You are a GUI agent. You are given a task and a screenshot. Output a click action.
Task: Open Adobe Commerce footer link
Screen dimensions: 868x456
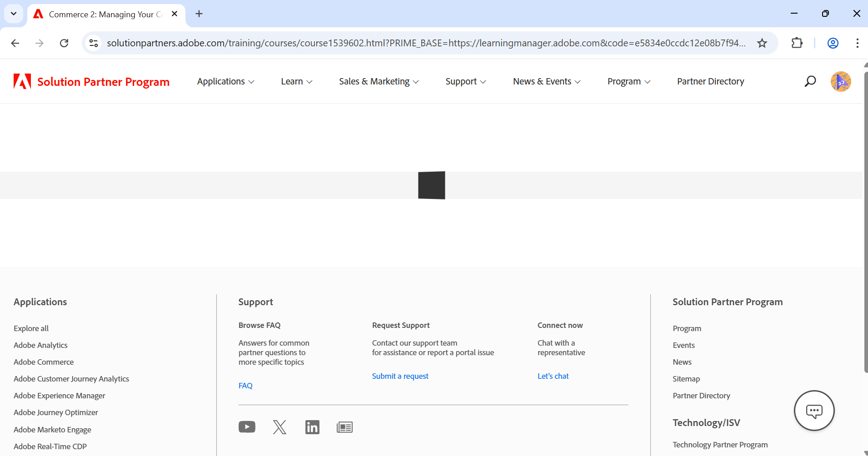pyautogui.click(x=44, y=362)
